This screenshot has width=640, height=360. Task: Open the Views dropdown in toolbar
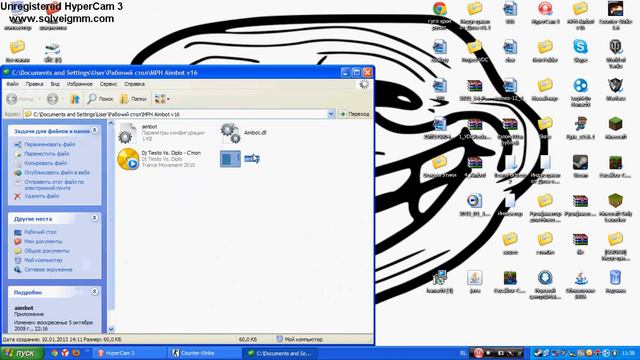[x=162, y=99]
